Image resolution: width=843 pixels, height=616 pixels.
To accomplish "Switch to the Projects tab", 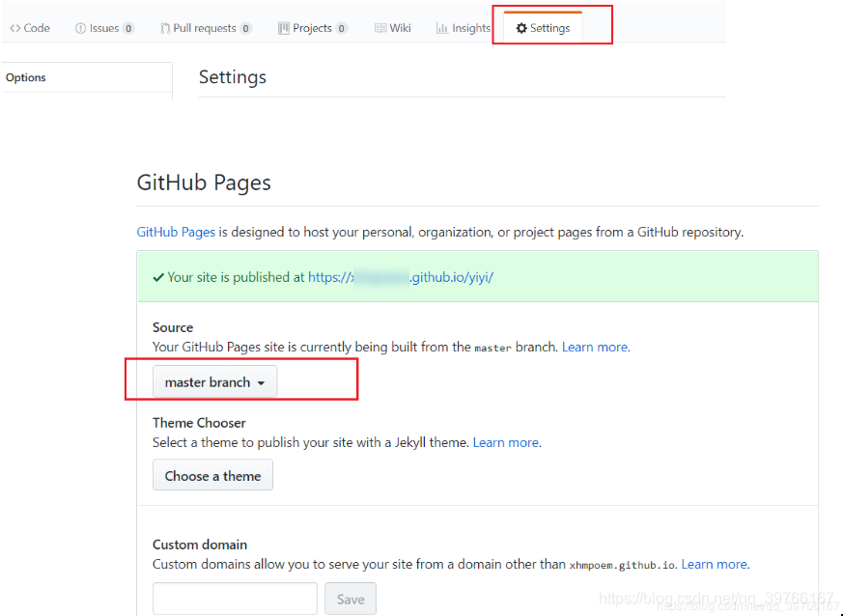I will [312, 28].
